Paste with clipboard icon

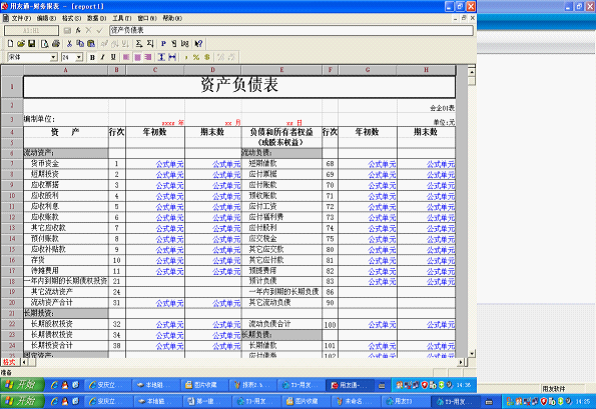tap(91, 44)
